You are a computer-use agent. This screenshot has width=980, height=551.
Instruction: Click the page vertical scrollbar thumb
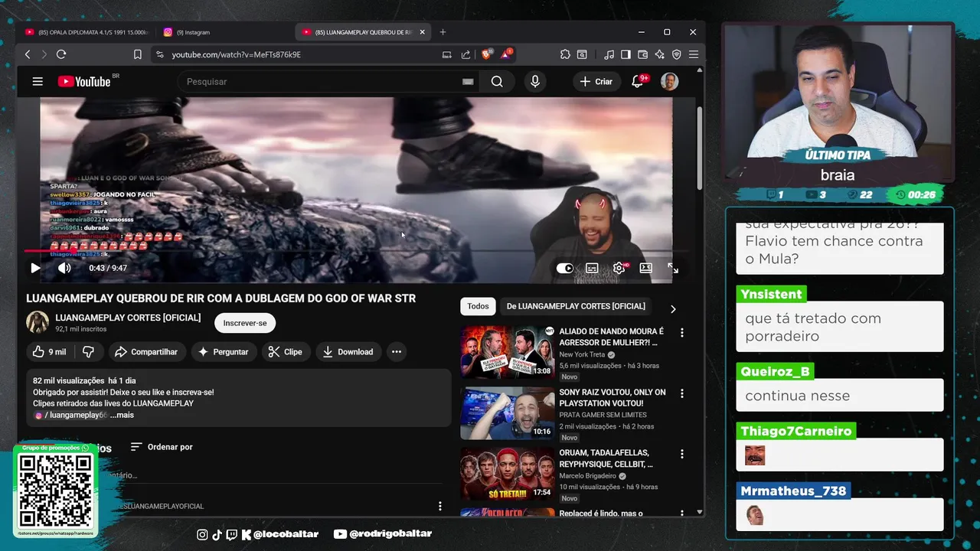point(700,148)
